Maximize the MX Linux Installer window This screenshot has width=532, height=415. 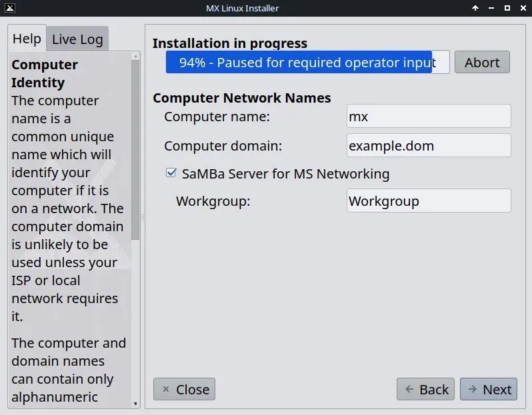[507, 8]
